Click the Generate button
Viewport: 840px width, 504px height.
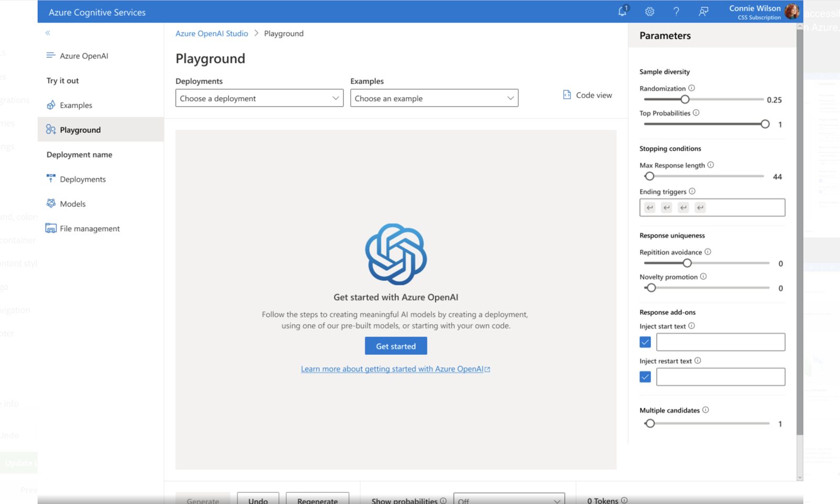pos(203,499)
